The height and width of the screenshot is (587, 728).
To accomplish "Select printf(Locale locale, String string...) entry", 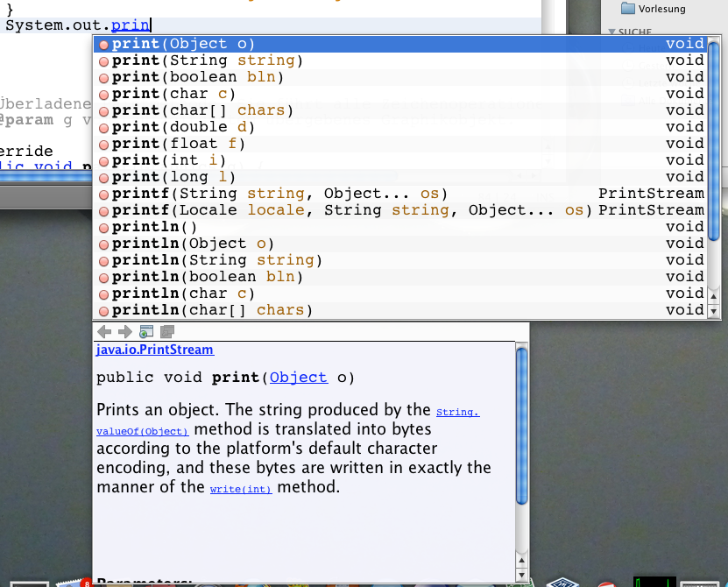I will (x=400, y=210).
